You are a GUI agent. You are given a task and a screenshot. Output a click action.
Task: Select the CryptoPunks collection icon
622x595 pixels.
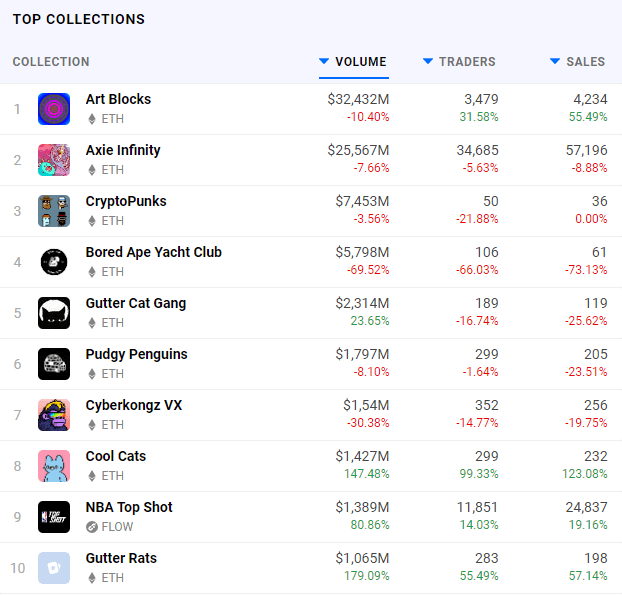(54, 211)
